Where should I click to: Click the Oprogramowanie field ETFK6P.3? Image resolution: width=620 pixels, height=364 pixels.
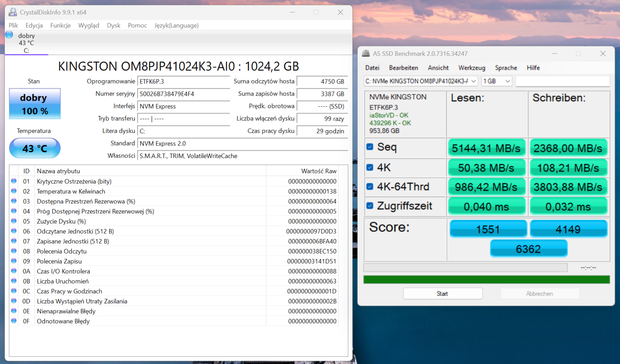coord(184,81)
